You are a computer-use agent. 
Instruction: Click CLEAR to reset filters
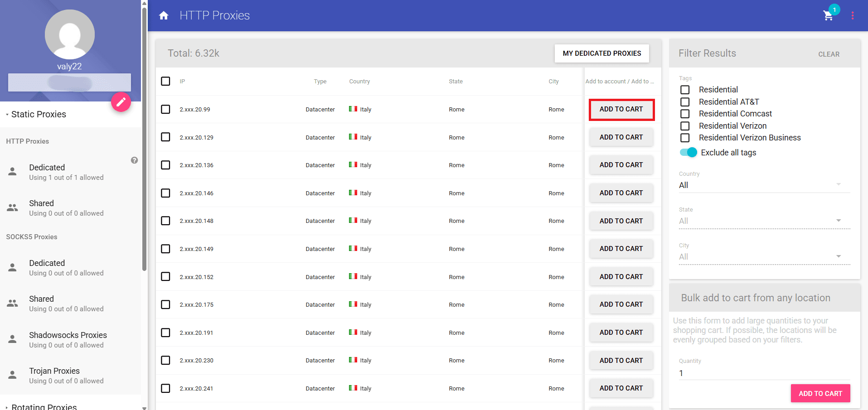829,54
